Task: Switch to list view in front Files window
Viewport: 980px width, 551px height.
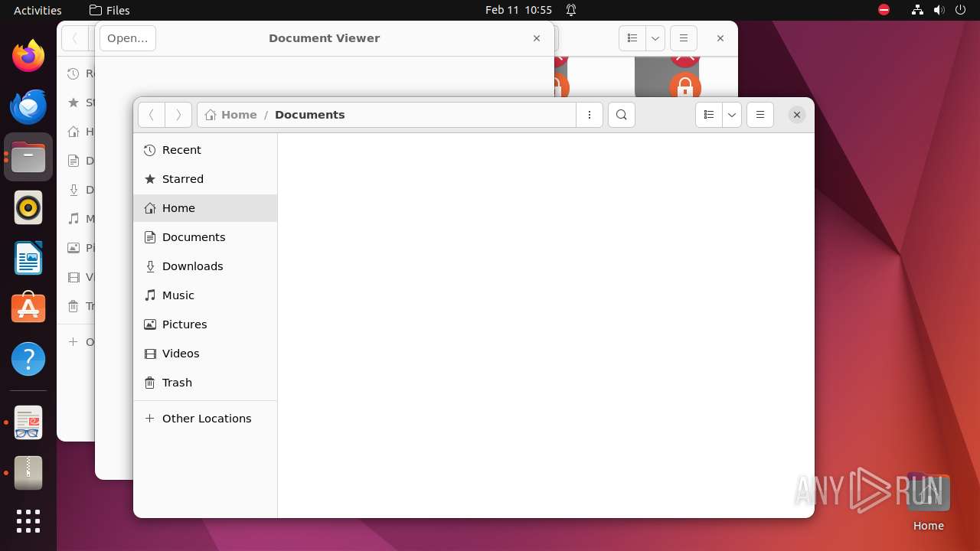Action: [x=709, y=115]
